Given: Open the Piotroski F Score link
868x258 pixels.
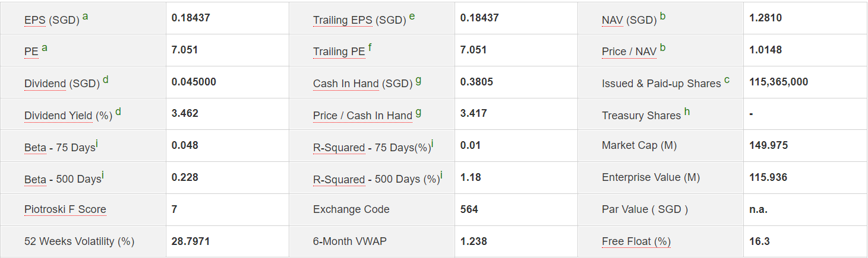Looking at the screenshot, I should [65, 209].
